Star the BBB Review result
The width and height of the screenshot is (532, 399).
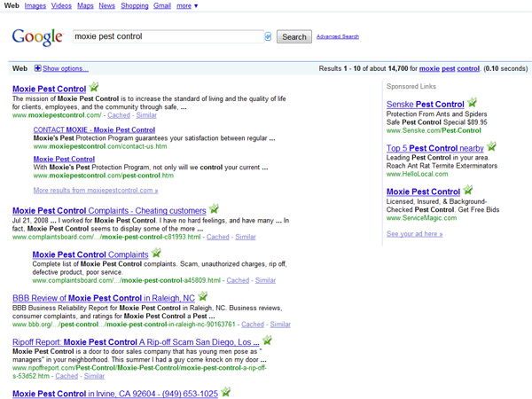[202, 296]
